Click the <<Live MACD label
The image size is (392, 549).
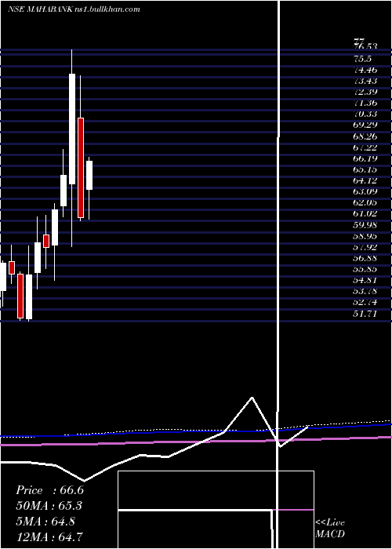[x=330, y=529]
